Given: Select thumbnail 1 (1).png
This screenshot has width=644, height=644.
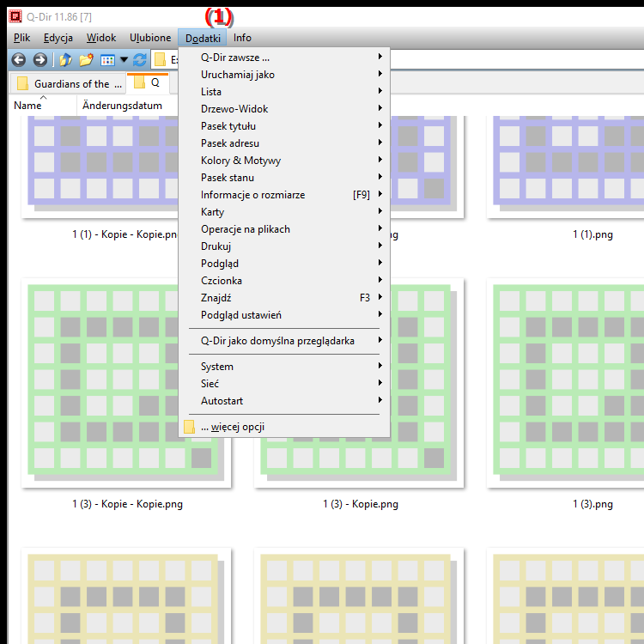Looking at the screenshot, I should 565,167.
